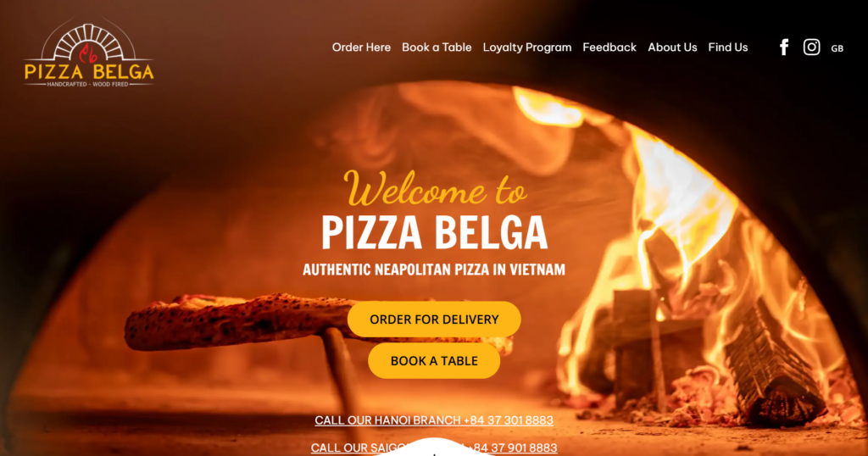This screenshot has height=456, width=868.
Task: Open the Instagram profile icon
Action: 811,47
